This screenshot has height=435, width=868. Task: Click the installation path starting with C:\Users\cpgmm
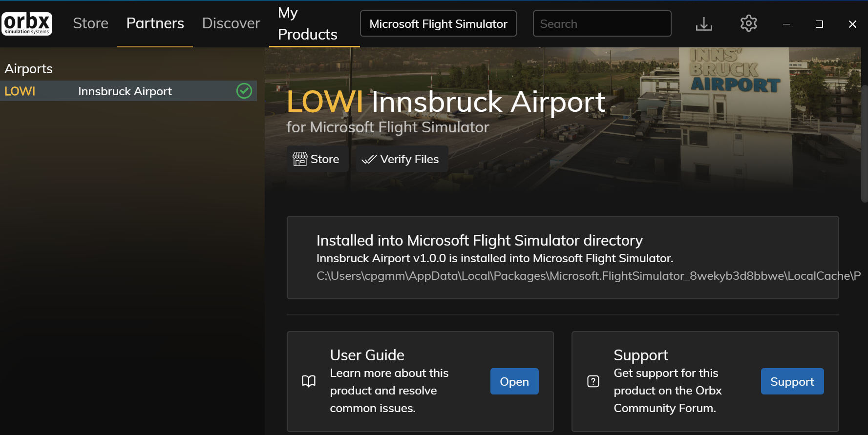click(589, 276)
